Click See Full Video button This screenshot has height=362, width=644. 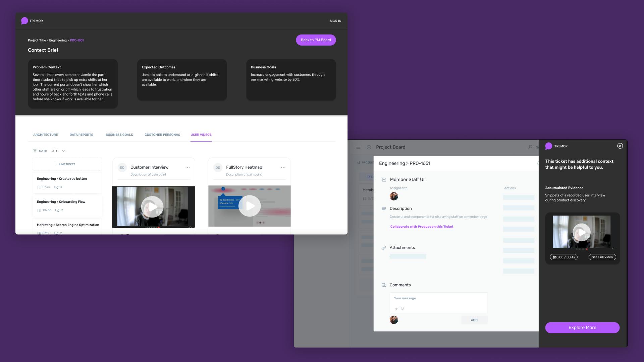point(602,257)
